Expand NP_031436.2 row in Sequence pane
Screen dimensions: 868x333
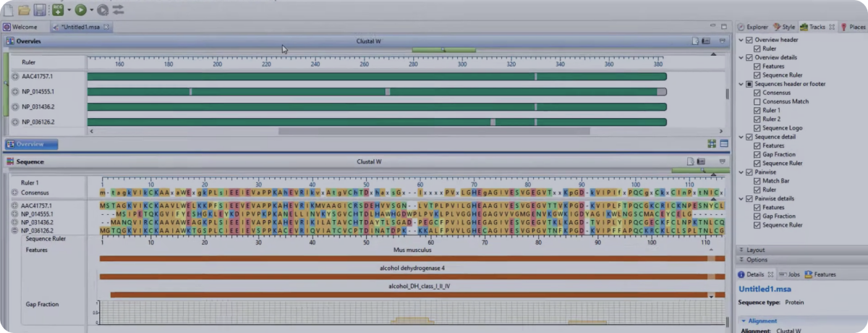pyautogui.click(x=14, y=222)
